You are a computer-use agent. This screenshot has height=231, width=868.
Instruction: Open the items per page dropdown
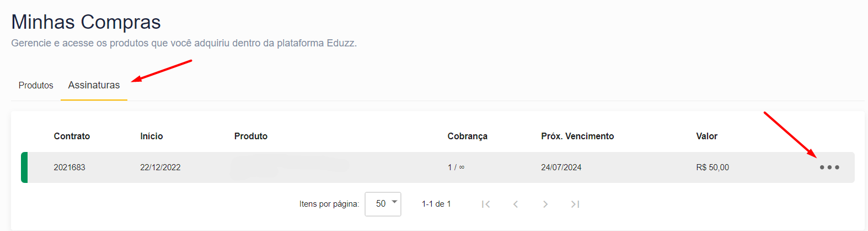[383, 204]
